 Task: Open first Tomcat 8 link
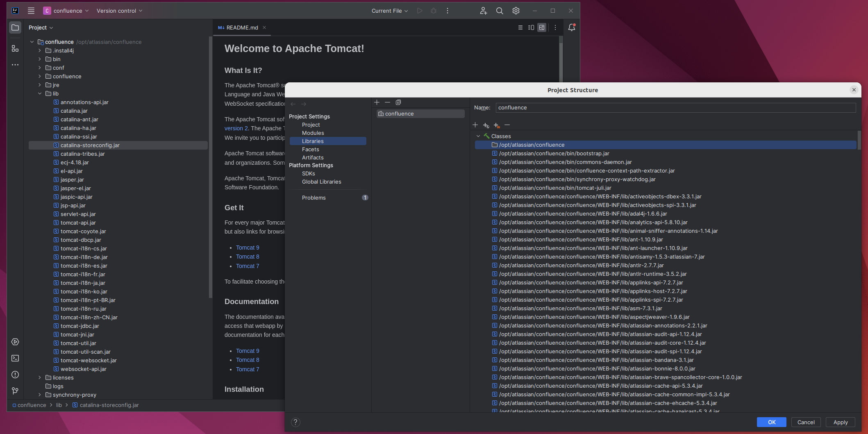[248, 257]
